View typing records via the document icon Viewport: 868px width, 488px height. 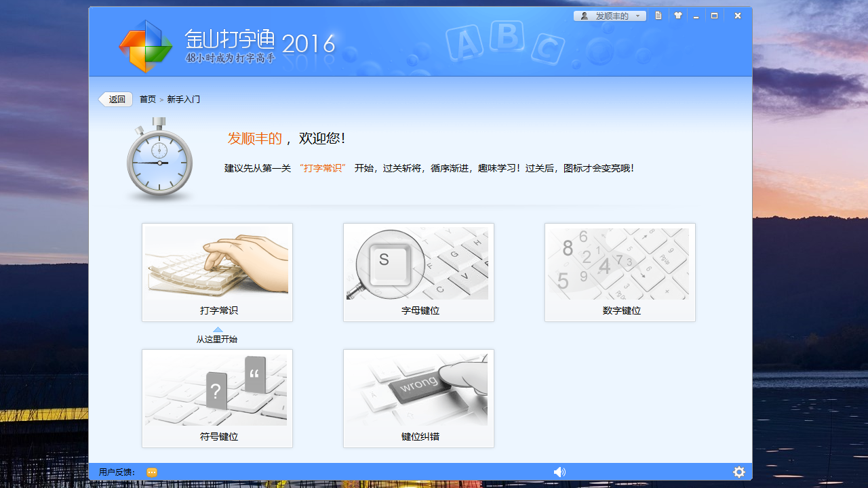point(658,15)
